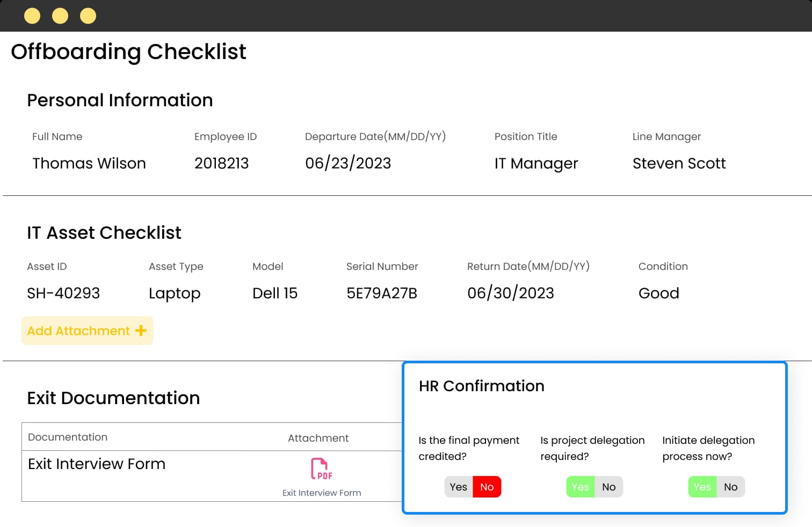
Task: Click the Full Name field Thomas Wilson
Action: 89,163
